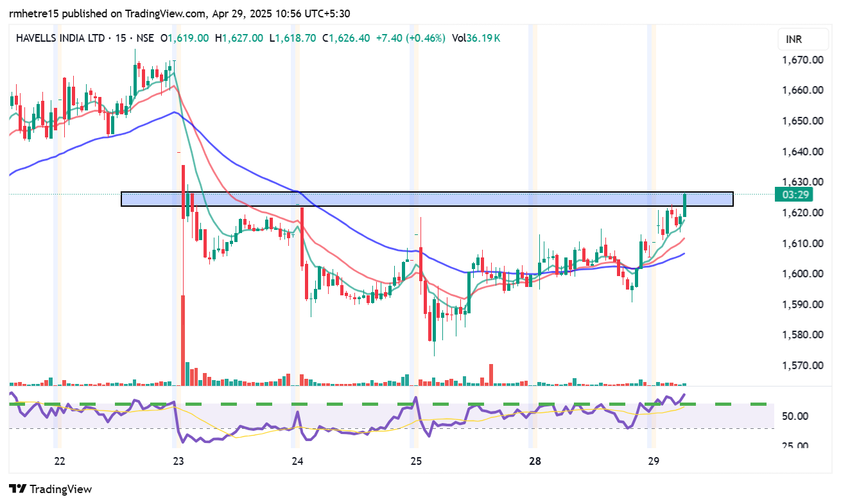Click date label 22 on time axis

coord(60,461)
